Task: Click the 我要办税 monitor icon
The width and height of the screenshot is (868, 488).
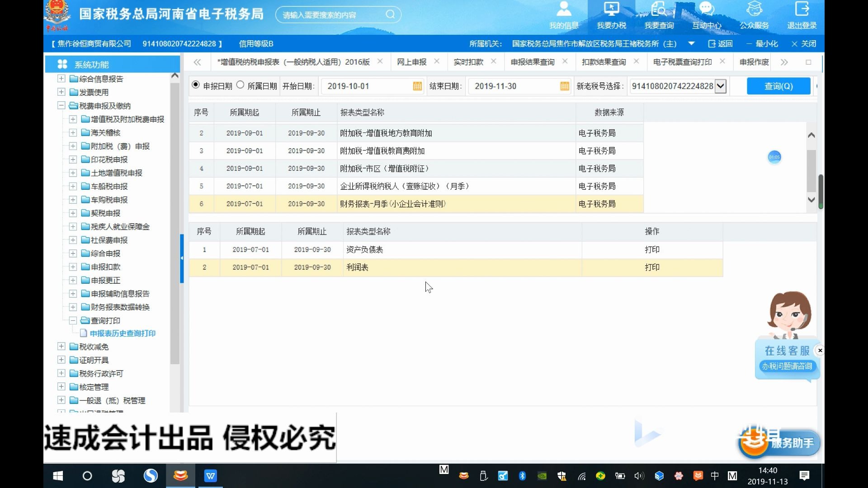Action: point(611,9)
